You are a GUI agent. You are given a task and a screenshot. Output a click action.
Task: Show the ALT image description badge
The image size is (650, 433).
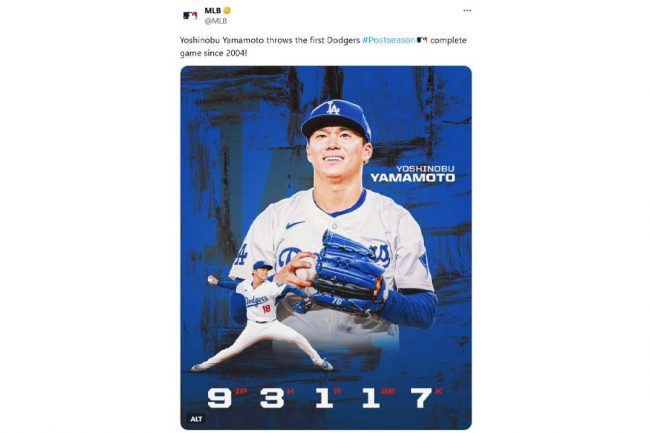196,419
